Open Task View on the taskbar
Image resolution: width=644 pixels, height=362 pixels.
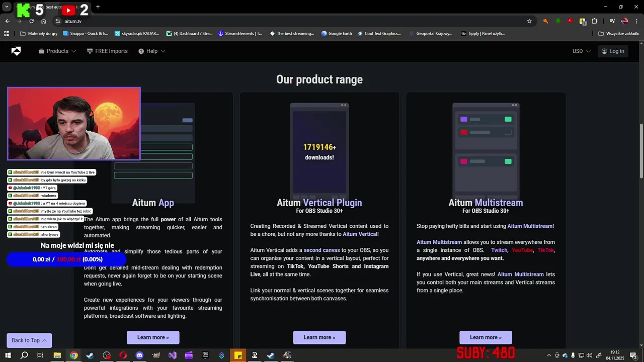(40, 355)
